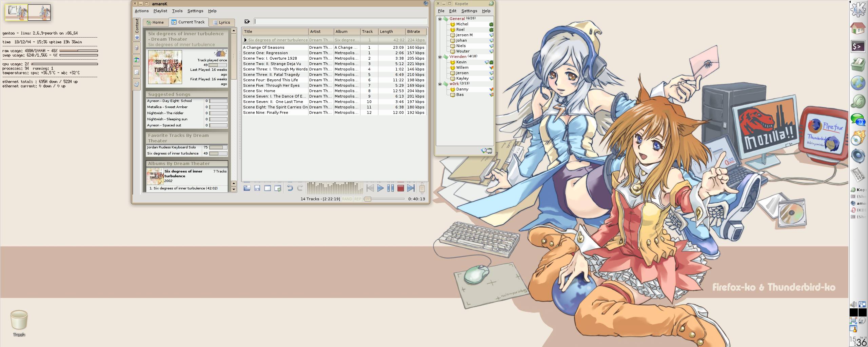Click the context browser down scroll arrow
The width and height of the screenshot is (868, 347).
point(234,189)
